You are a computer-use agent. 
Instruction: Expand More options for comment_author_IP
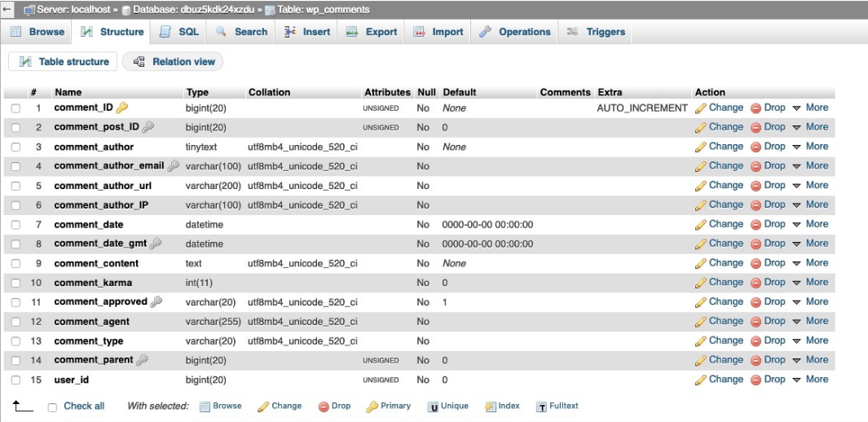(x=810, y=204)
